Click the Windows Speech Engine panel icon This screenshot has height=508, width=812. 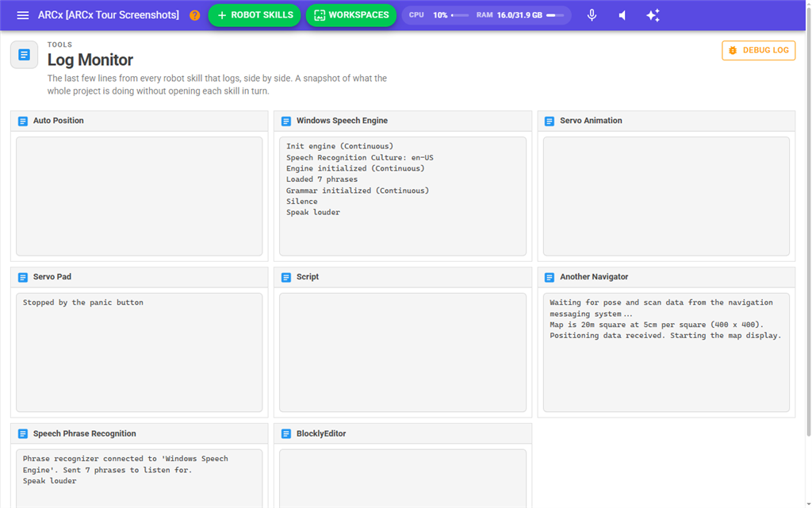click(285, 121)
